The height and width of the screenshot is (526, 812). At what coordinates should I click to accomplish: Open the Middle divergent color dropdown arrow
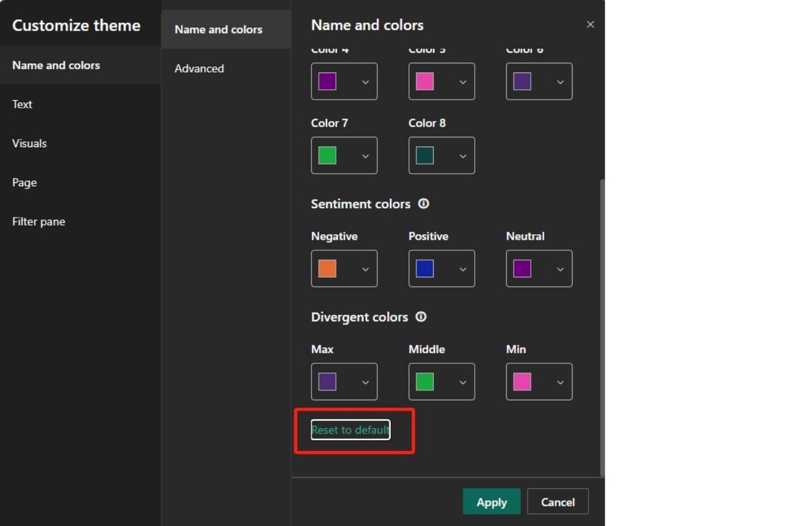pyautogui.click(x=463, y=382)
